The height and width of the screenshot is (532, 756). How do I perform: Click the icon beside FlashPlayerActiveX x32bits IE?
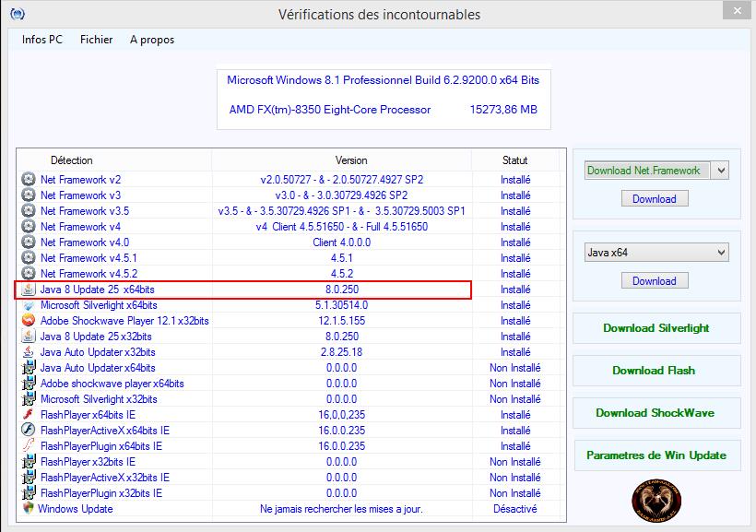point(29,478)
